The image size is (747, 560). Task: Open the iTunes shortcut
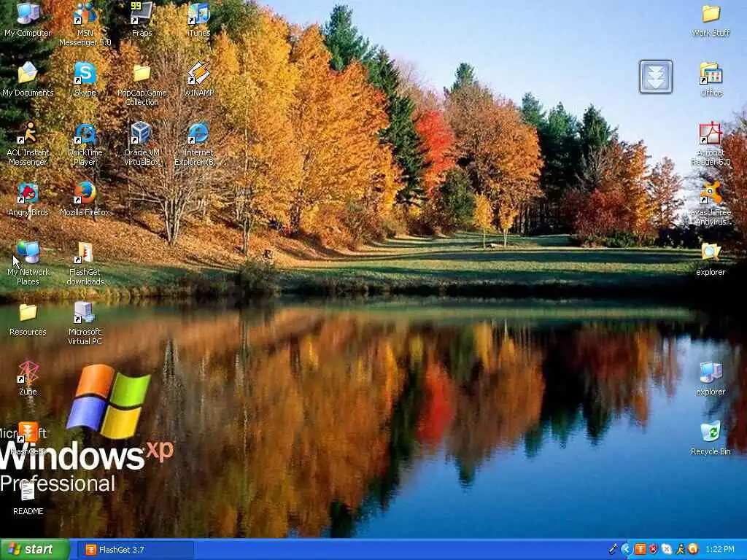click(x=198, y=19)
